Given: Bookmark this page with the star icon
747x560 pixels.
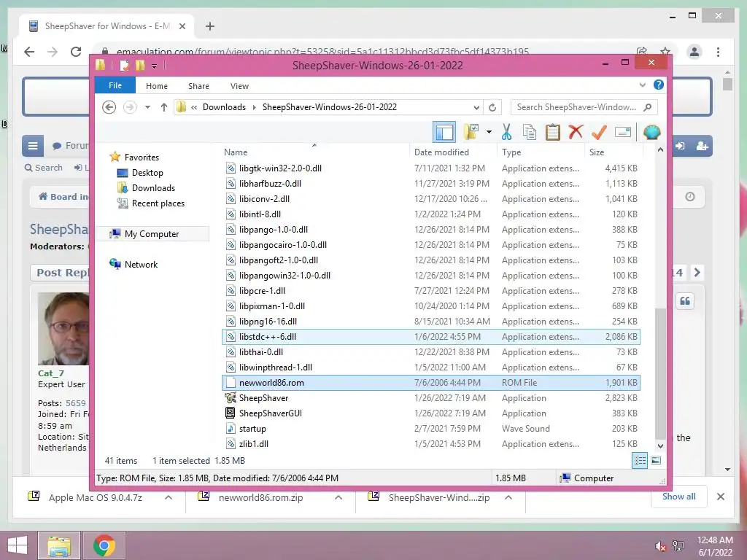Looking at the screenshot, I should pos(665,52).
